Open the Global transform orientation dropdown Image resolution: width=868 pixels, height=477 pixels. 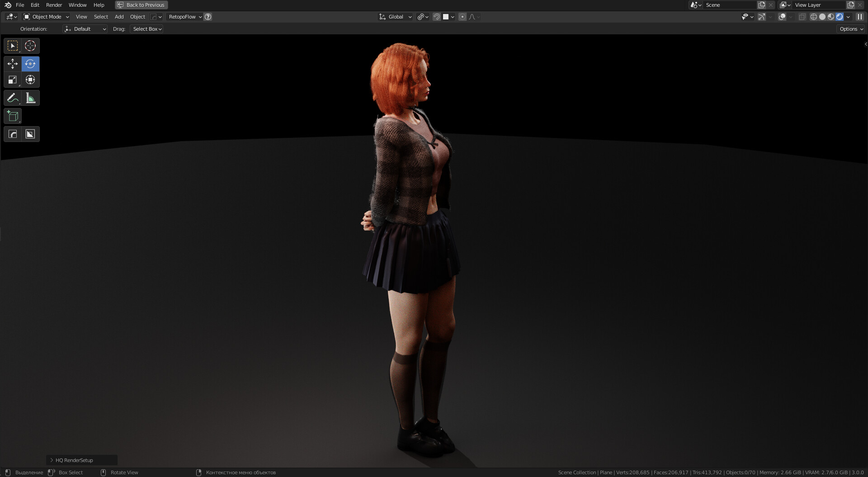pos(394,17)
